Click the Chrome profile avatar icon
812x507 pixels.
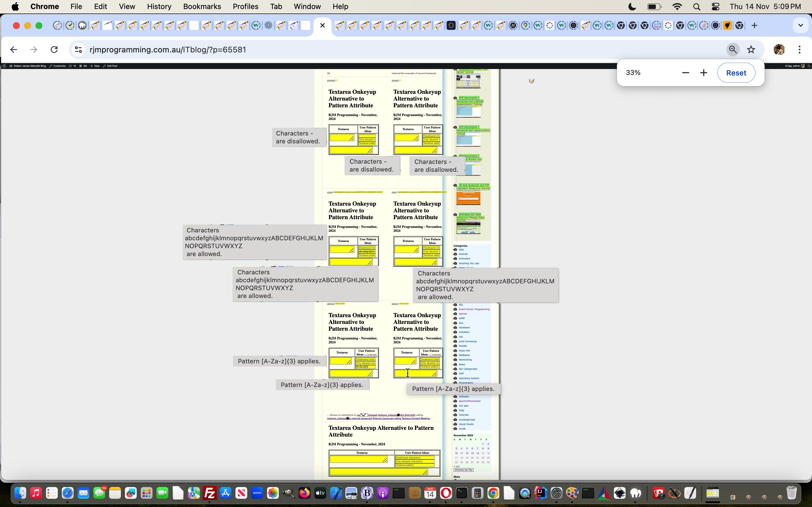(779, 50)
